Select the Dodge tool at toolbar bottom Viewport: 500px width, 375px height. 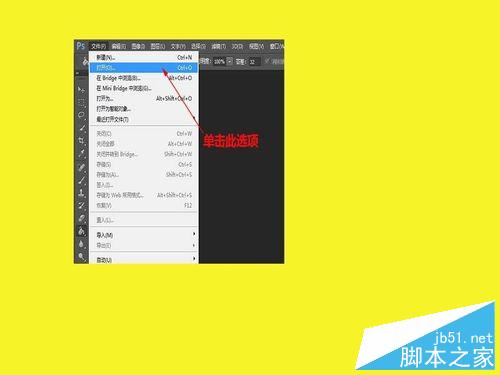click(x=81, y=257)
